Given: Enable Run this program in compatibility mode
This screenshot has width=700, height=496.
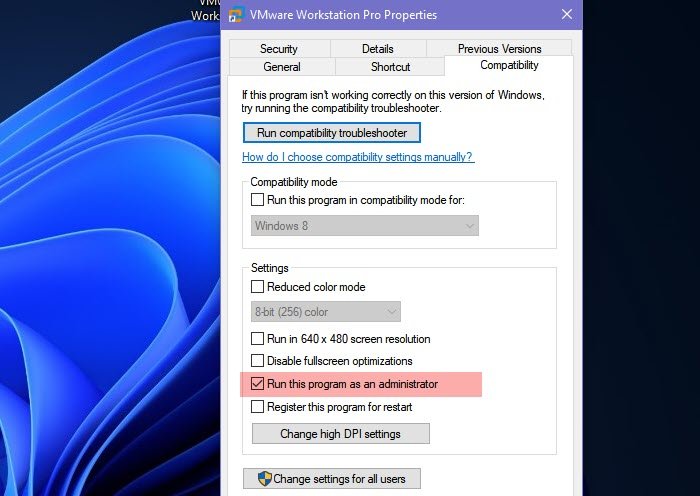Looking at the screenshot, I should (x=257, y=200).
